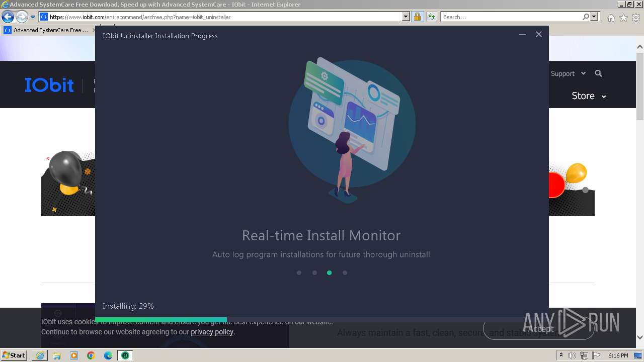Expand the search provider dropdown arrow
Image resolution: width=644 pixels, height=362 pixels.
[594, 17]
